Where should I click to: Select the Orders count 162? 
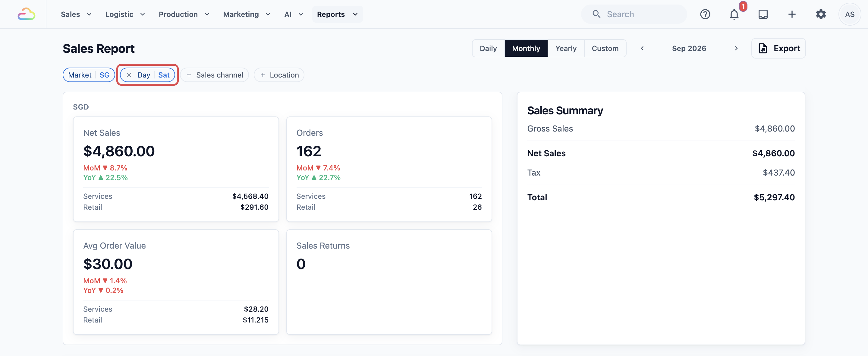(x=309, y=151)
